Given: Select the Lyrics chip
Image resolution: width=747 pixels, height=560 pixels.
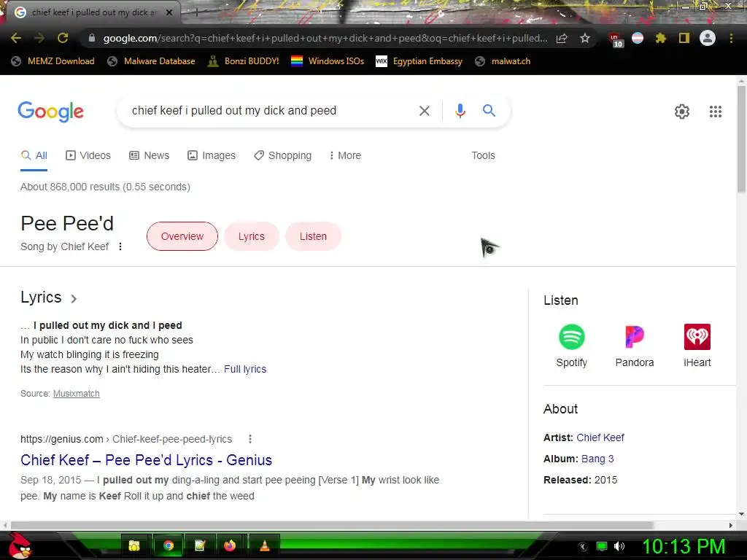Looking at the screenshot, I should pos(251,236).
